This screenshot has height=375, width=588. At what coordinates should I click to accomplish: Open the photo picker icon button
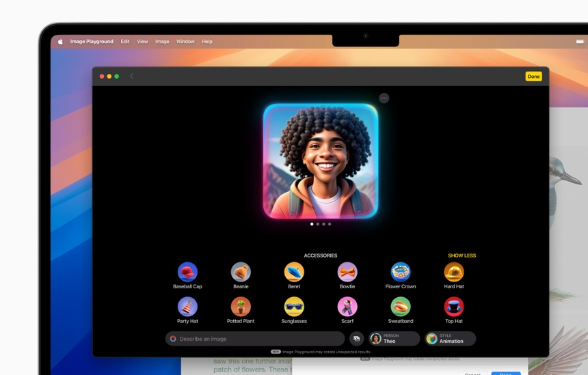click(x=357, y=339)
